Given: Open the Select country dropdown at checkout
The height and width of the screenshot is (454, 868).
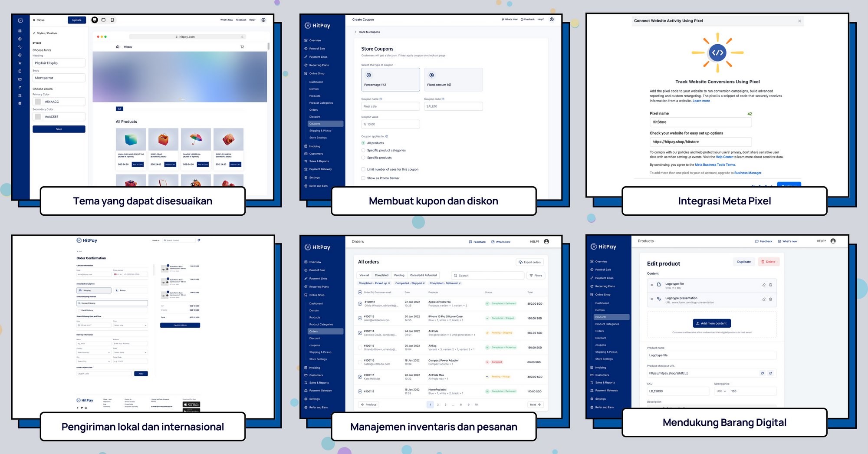Looking at the screenshot, I should 94,352.
